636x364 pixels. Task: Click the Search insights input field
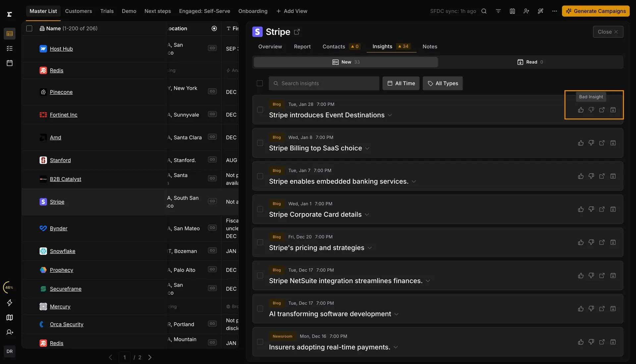pyautogui.click(x=325, y=83)
